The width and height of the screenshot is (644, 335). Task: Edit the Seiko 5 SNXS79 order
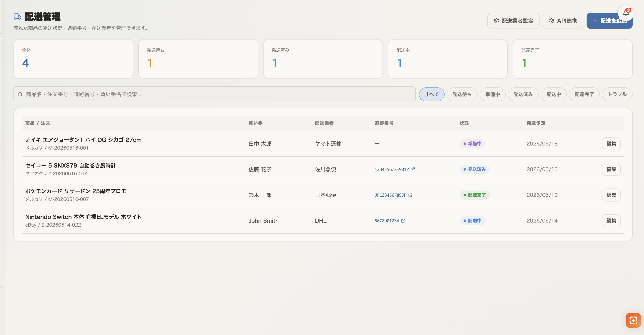pyautogui.click(x=611, y=169)
